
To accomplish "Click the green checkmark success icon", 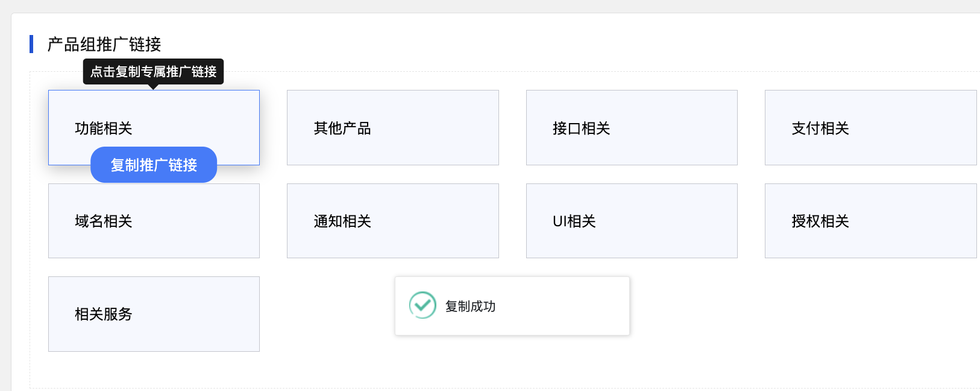I will (x=422, y=305).
